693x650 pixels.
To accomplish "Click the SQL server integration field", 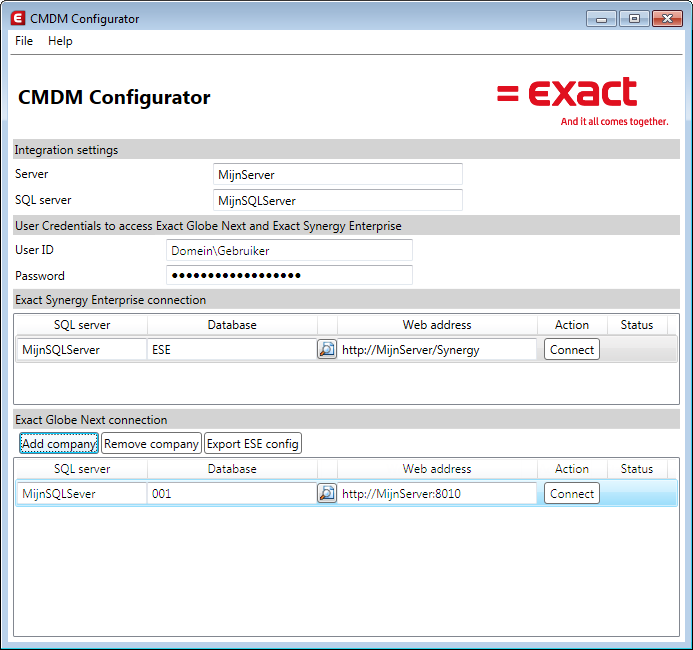I will (338, 201).
